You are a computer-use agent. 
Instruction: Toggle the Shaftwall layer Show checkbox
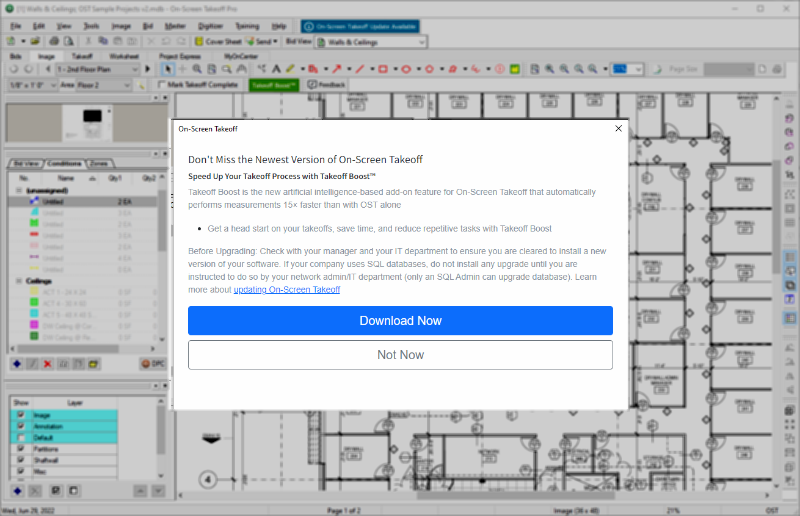coord(21,460)
